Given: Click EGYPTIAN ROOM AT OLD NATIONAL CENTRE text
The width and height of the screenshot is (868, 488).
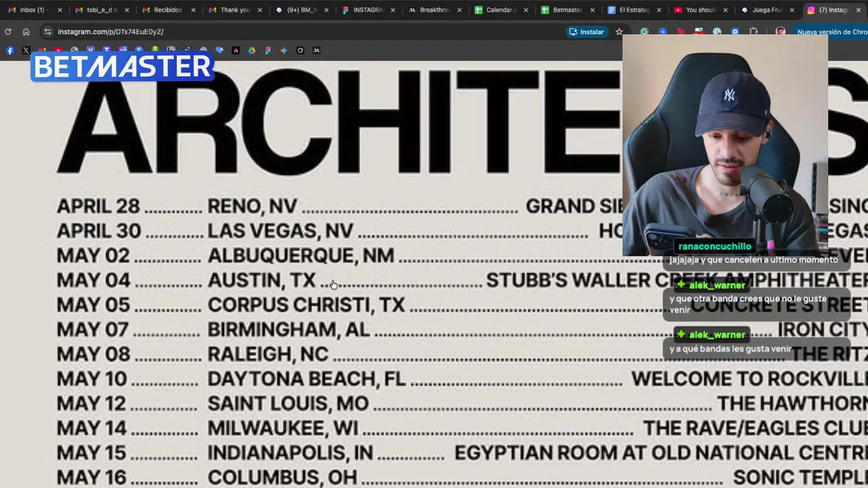Looking at the screenshot, I should [661, 452].
